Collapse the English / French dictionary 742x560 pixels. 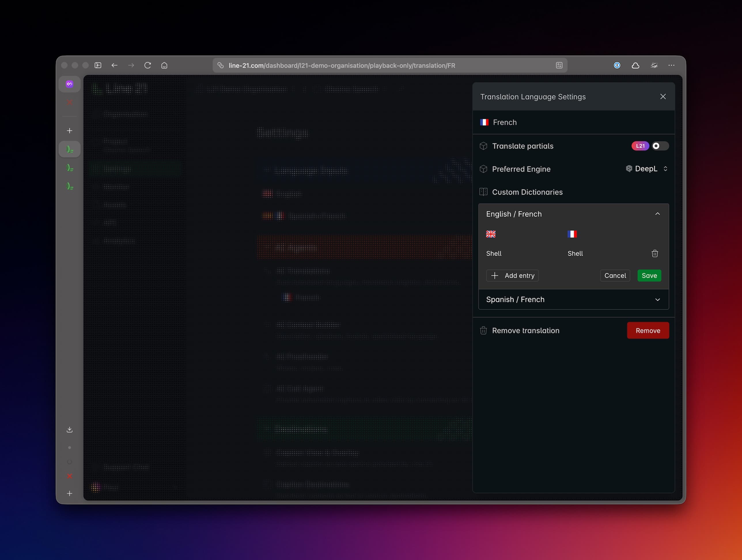[657, 214]
